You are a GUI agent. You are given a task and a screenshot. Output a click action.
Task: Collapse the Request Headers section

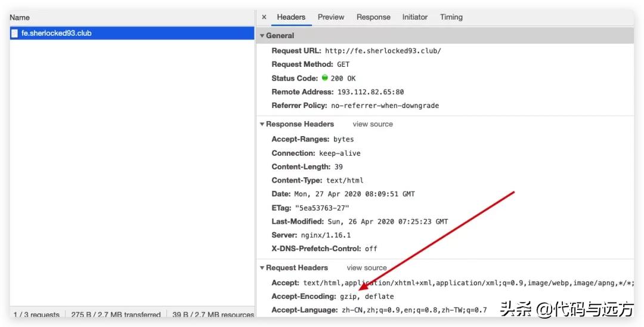click(x=262, y=268)
